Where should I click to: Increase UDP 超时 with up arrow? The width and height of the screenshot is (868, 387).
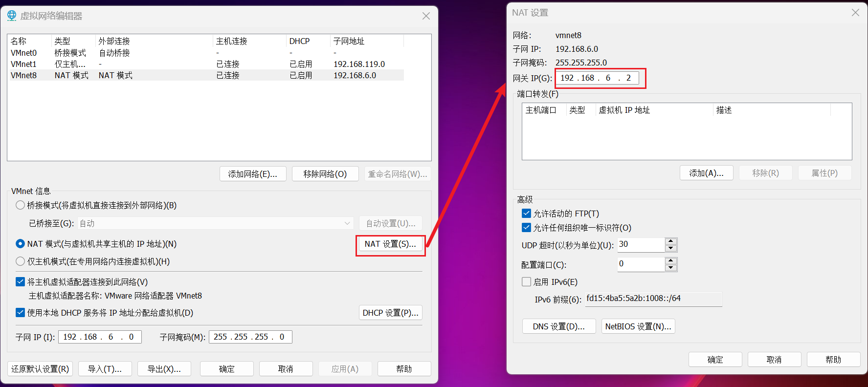pos(671,241)
